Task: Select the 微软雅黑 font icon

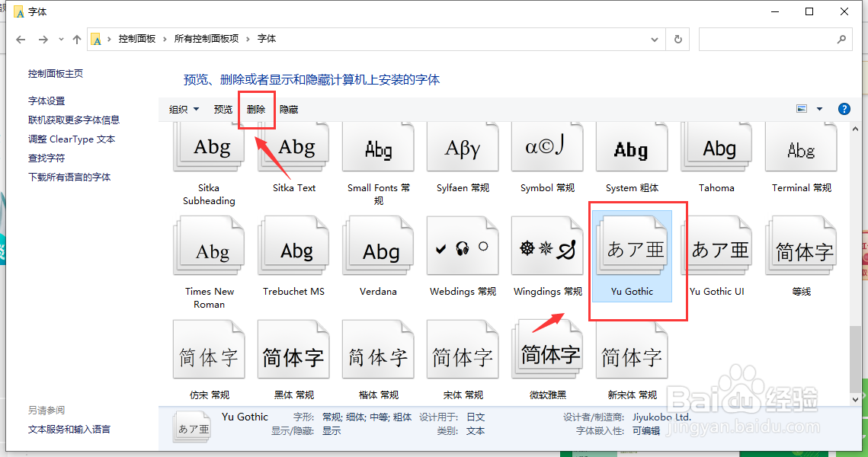Action: [547, 350]
